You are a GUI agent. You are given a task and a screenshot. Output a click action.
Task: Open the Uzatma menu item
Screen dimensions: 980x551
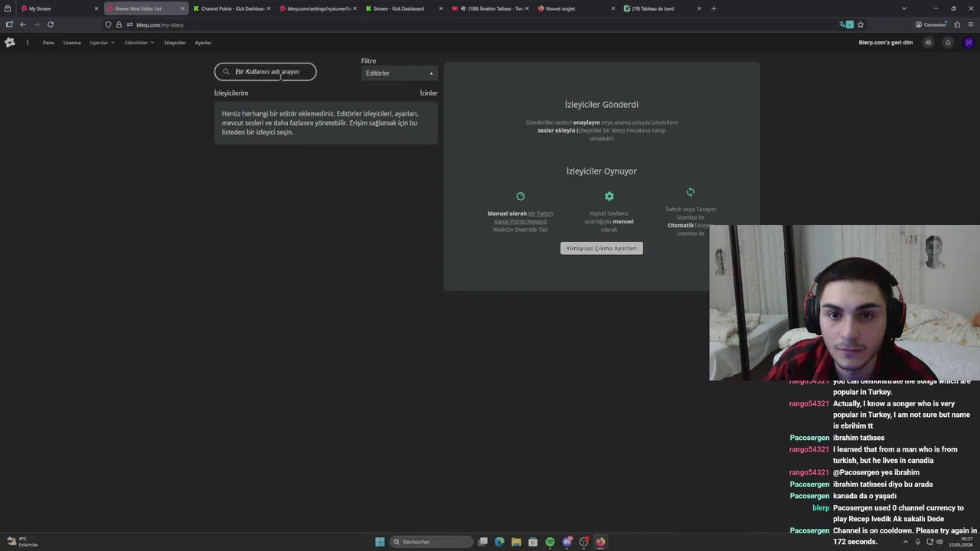pos(72,43)
